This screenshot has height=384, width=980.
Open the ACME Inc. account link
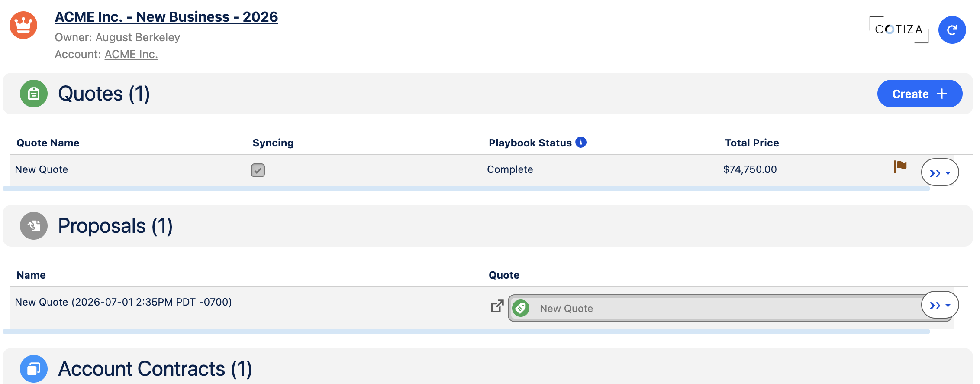pyautogui.click(x=131, y=54)
